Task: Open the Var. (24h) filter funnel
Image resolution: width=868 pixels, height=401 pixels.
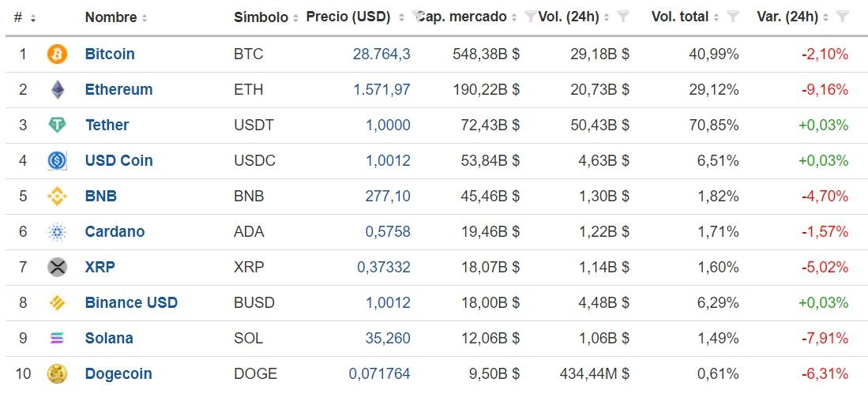Action: [x=842, y=17]
